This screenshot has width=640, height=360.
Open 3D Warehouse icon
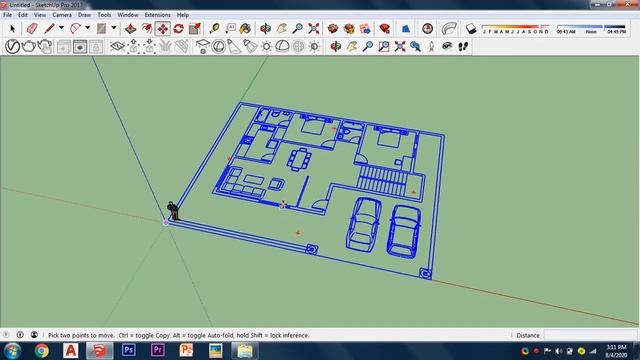[333, 29]
